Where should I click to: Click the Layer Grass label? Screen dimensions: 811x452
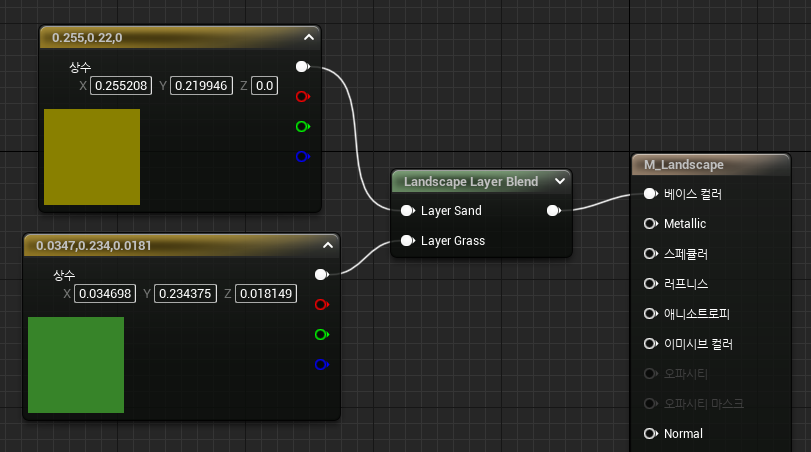click(x=453, y=240)
